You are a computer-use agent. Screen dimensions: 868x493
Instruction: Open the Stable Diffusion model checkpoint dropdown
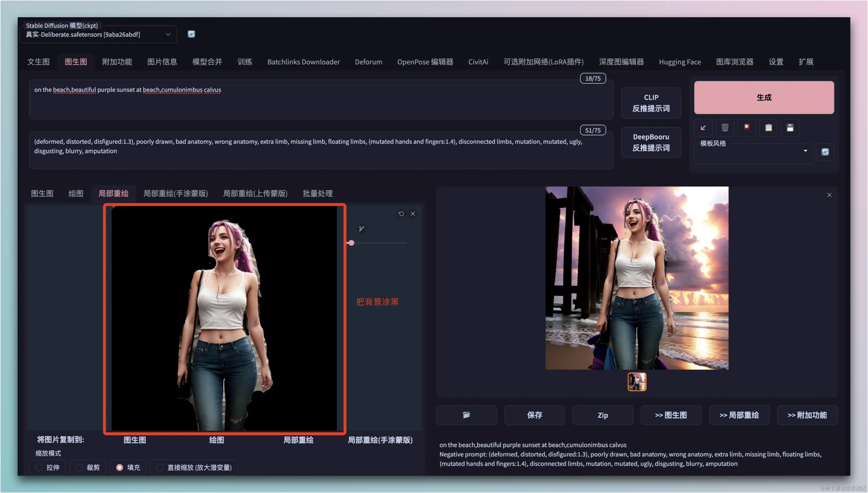click(98, 34)
